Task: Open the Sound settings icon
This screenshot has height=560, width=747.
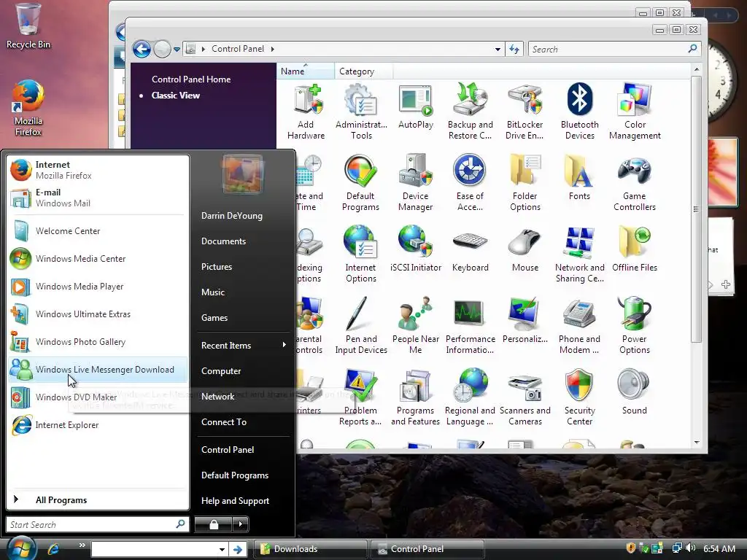Action: [635, 392]
